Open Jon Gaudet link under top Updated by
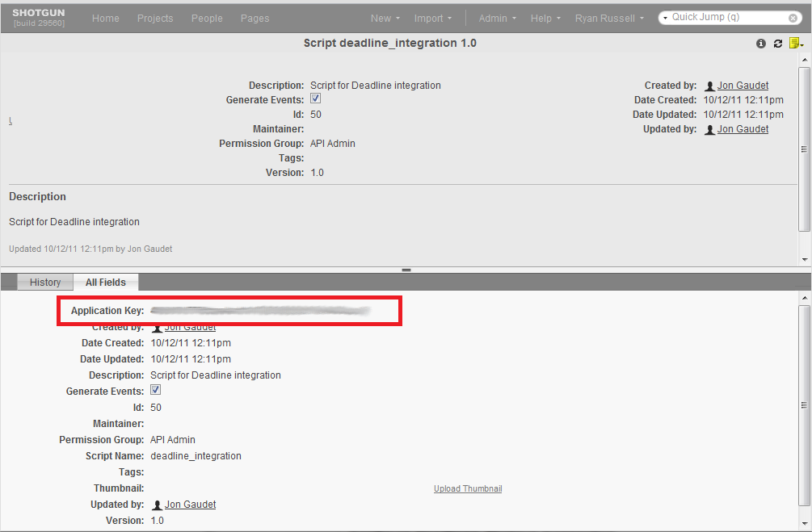This screenshot has width=812, height=532. click(743, 129)
